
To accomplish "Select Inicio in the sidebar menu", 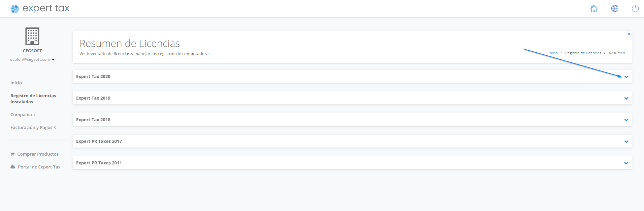I will (x=16, y=83).
